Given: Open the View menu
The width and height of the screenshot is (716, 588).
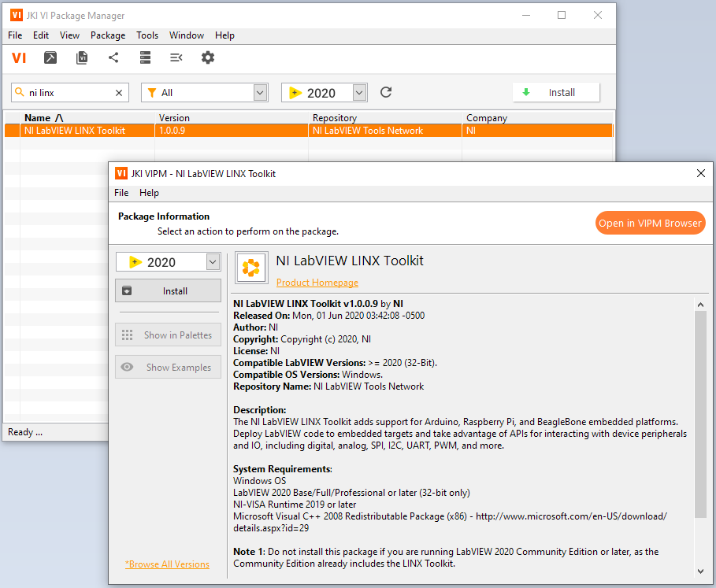Looking at the screenshot, I should point(69,35).
